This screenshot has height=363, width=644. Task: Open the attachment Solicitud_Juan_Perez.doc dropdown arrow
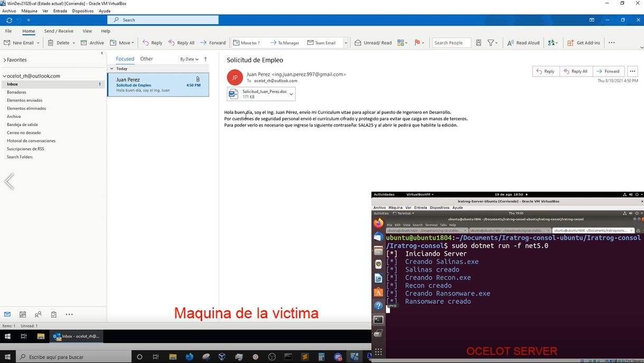coord(291,94)
